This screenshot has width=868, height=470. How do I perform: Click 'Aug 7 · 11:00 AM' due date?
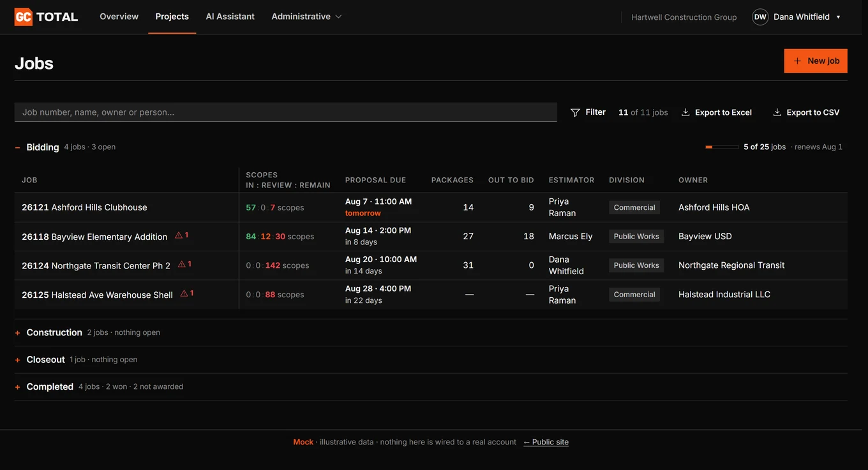pyautogui.click(x=378, y=202)
